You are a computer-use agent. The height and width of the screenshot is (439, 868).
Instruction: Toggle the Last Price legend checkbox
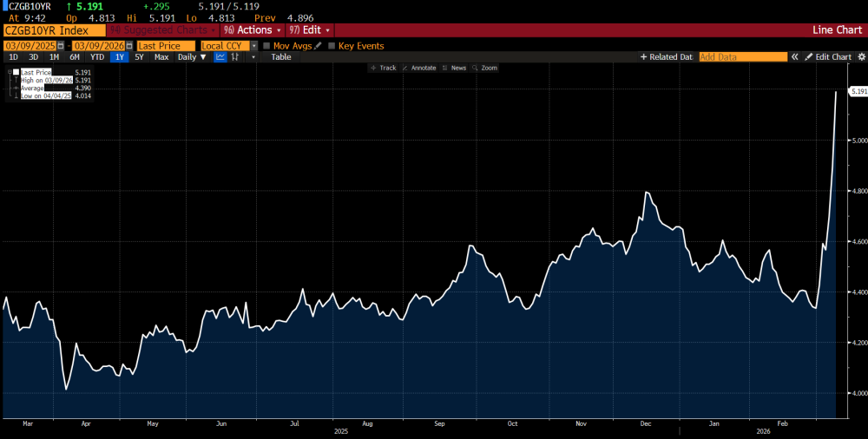tap(16, 72)
